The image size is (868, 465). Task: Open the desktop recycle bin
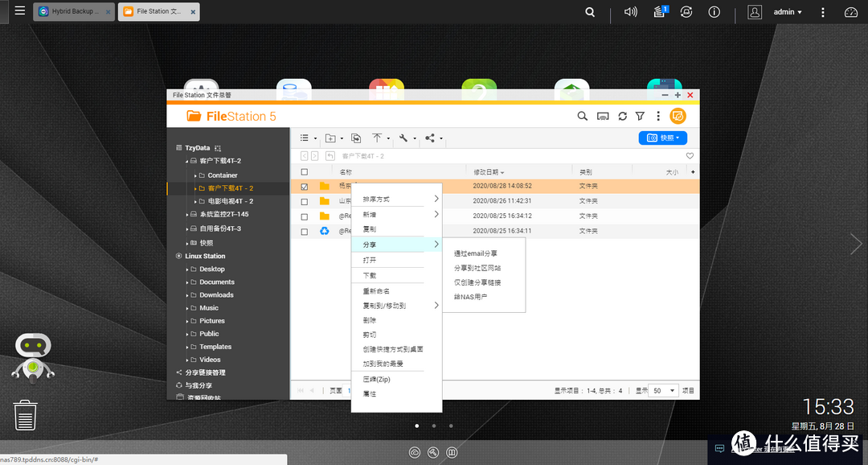pos(25,415)
